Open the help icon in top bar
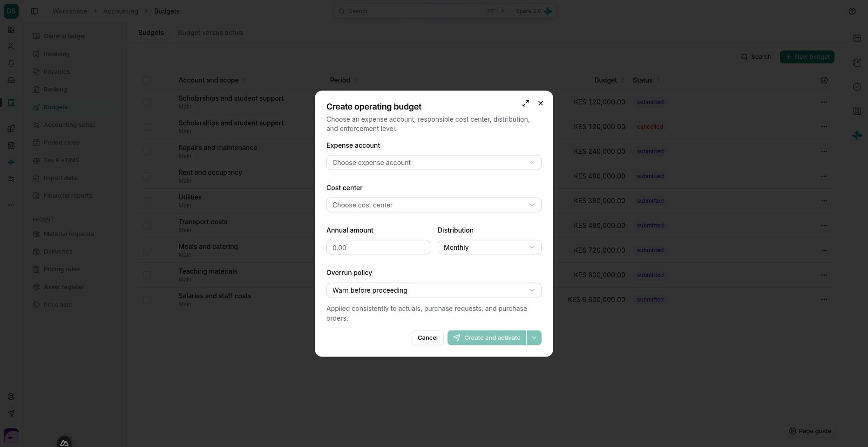Viewport: 868px width, 447px height. pyautogui.click(x=852, y=11)
